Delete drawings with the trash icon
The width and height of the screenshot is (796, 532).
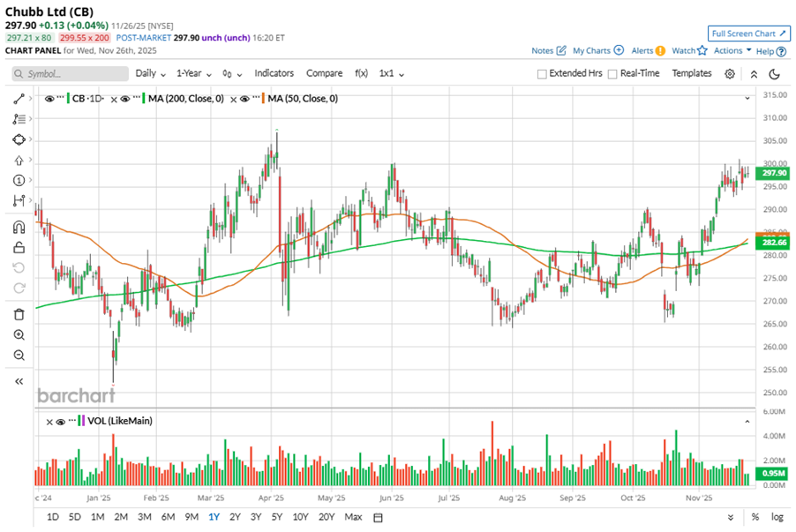click(19, 314)
